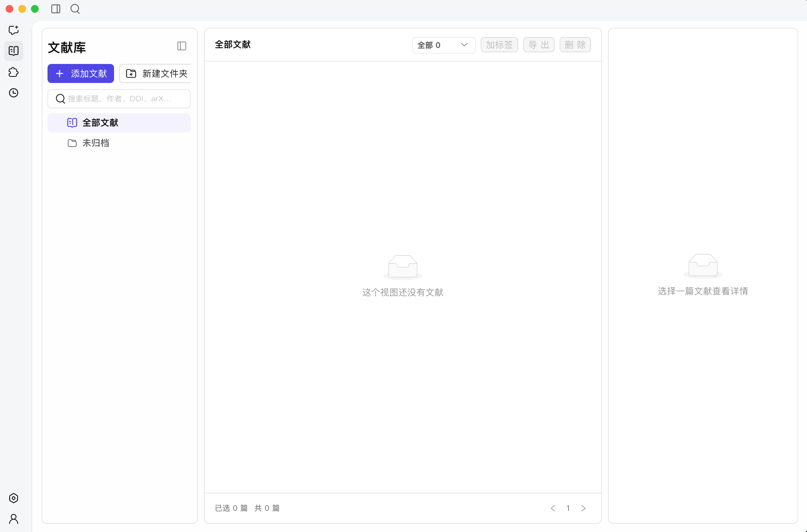Open the history clock icon
Viewport: 807px width, 532px height.
tap(14, 92)
